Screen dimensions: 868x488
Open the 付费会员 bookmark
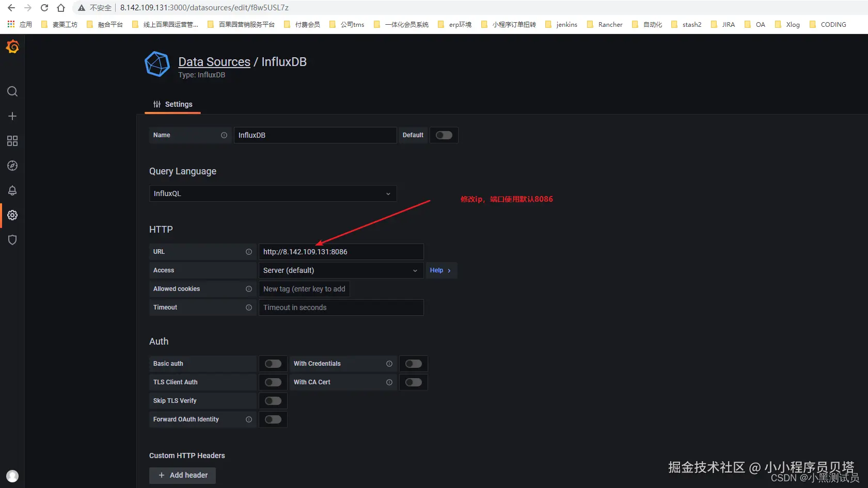302,24
